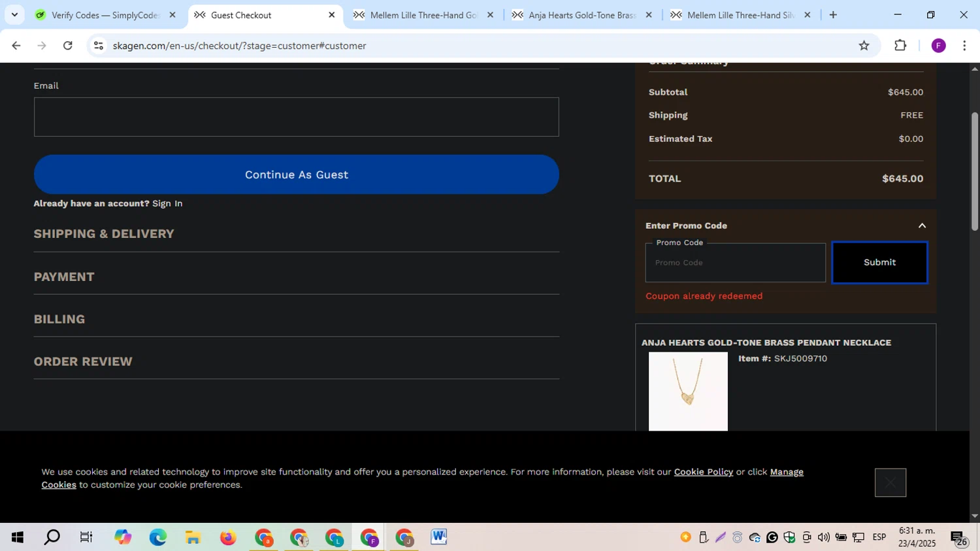Screen dimensions: 980x551
Task: Select the ORDER REVIEW section heading
Action: [x=83, y=361]
